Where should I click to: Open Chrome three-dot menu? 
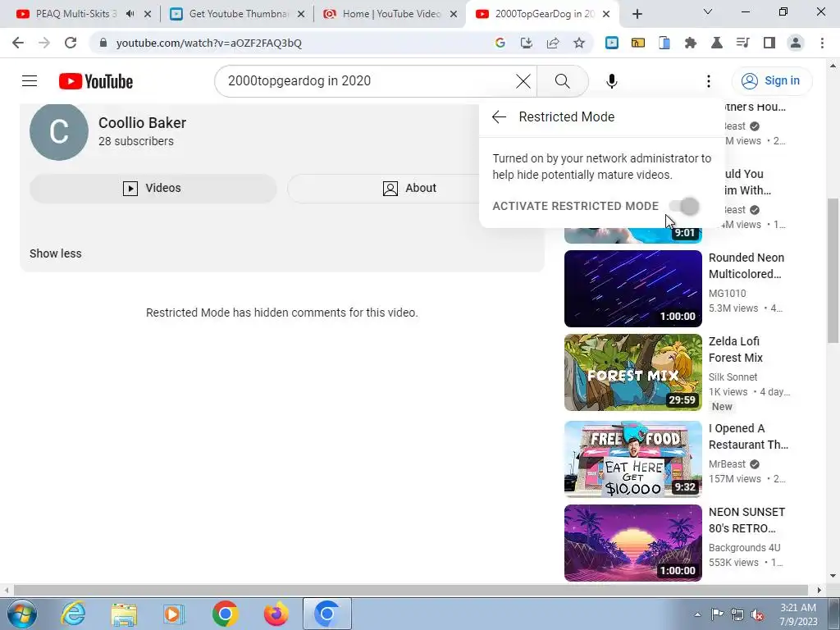(x=822, y=43)
